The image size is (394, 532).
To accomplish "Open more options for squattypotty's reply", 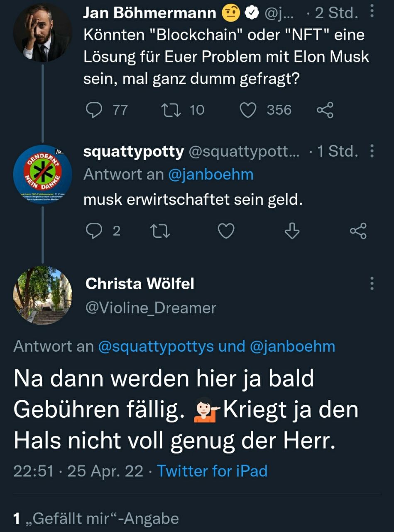I will (x=372, y=151).
